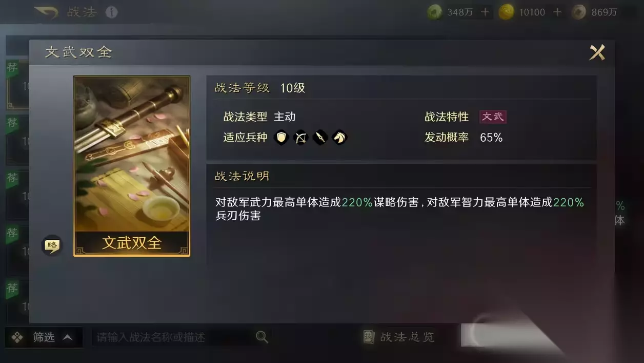Tap the gold coin currency icon
Image resolution: width=644 pixels, height=363 pixels.
(x=507, y=12)
